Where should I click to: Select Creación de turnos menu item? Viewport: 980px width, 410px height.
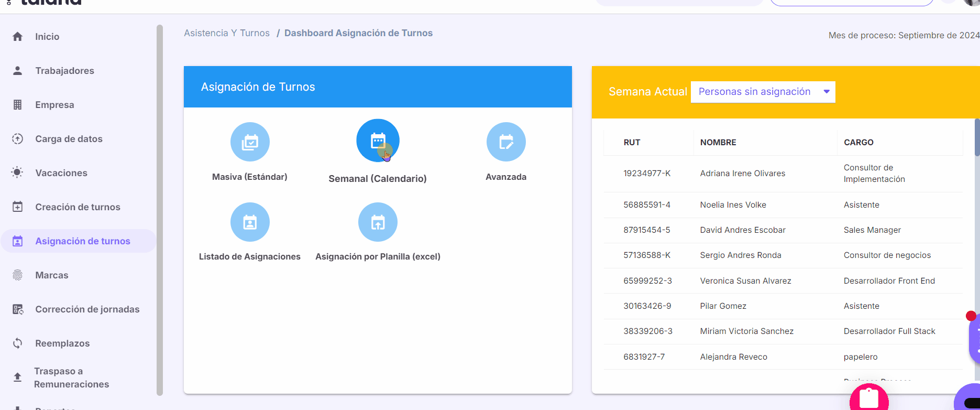click(78, 207)
